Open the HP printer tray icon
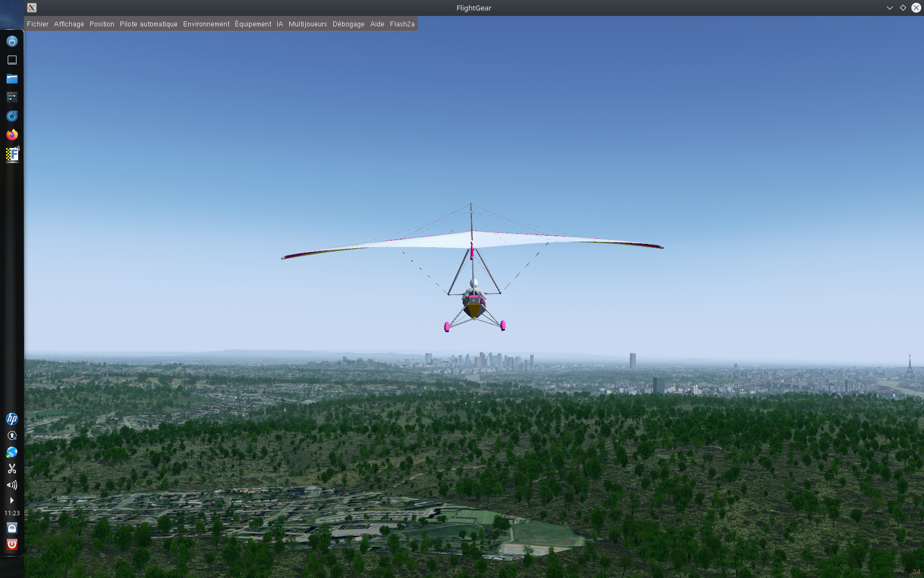Screen dimensions: 924x578 12,419
